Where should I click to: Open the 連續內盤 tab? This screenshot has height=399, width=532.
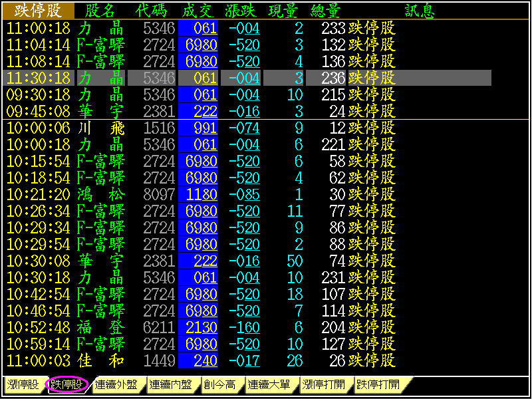point(170,384)
